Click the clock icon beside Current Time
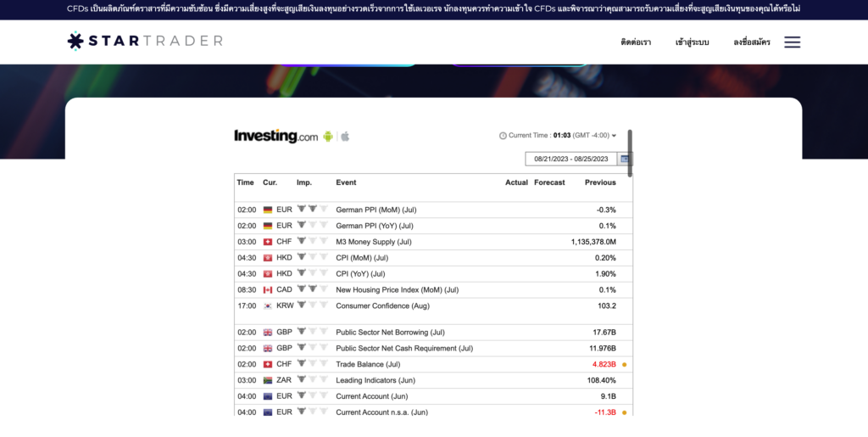This screenshot has width=868, height=437. pos(503,136)
